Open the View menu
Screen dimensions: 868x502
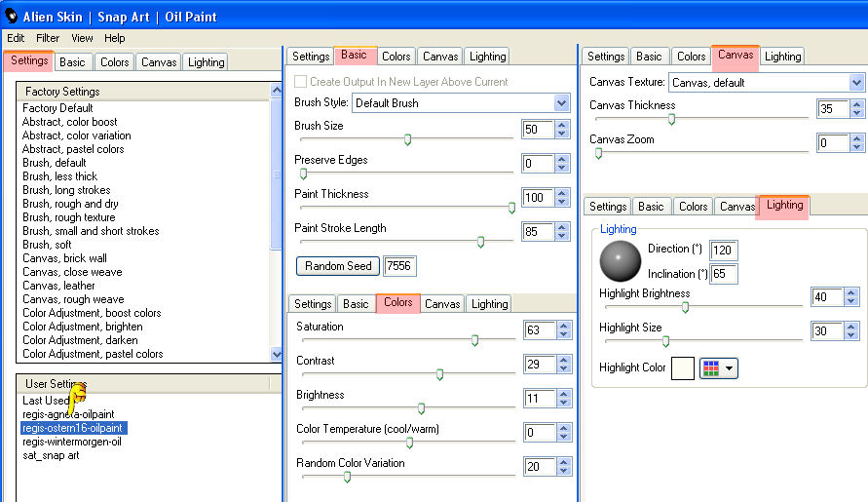click(82, 38)
